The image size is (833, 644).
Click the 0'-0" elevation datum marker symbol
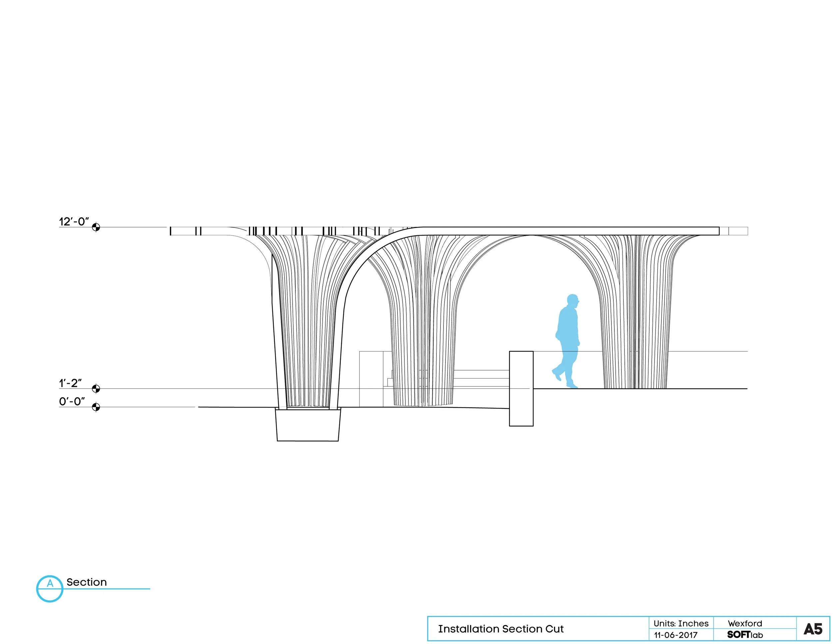(x=96, y=407)
